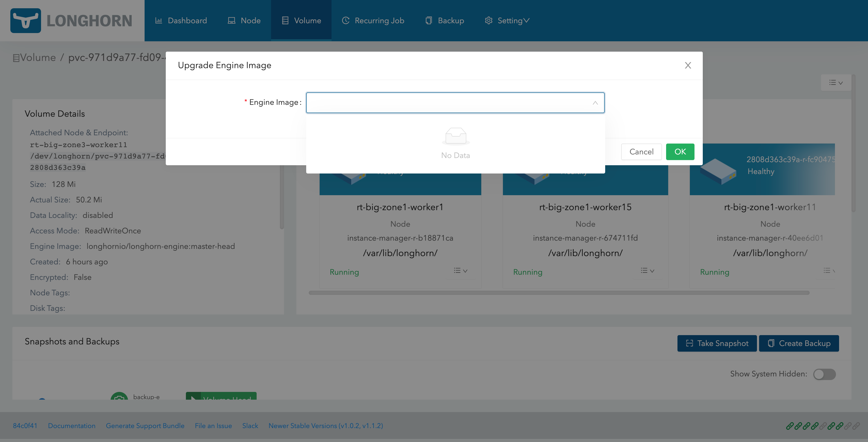Open actions menu for rt-big-zone1-worker1 replica
This screenshot has height=442, width=868.
coord(460,271)
